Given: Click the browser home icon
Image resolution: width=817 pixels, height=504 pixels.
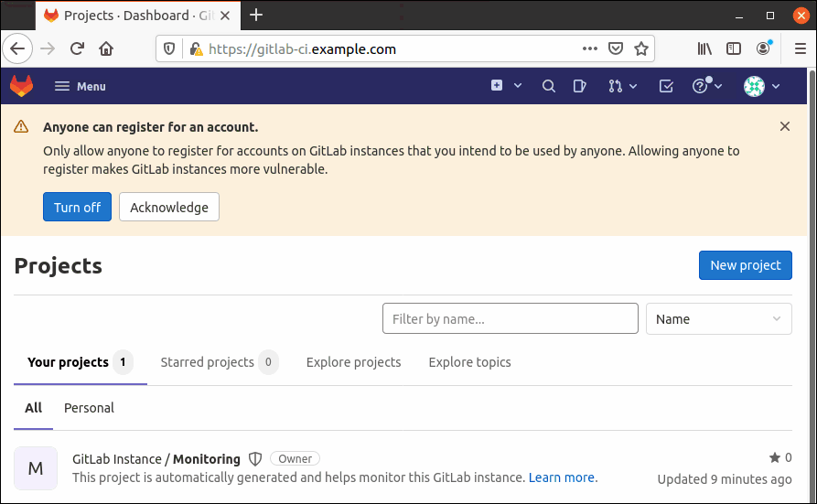Looking at the screenshot, I should click(x=106, y=49).
